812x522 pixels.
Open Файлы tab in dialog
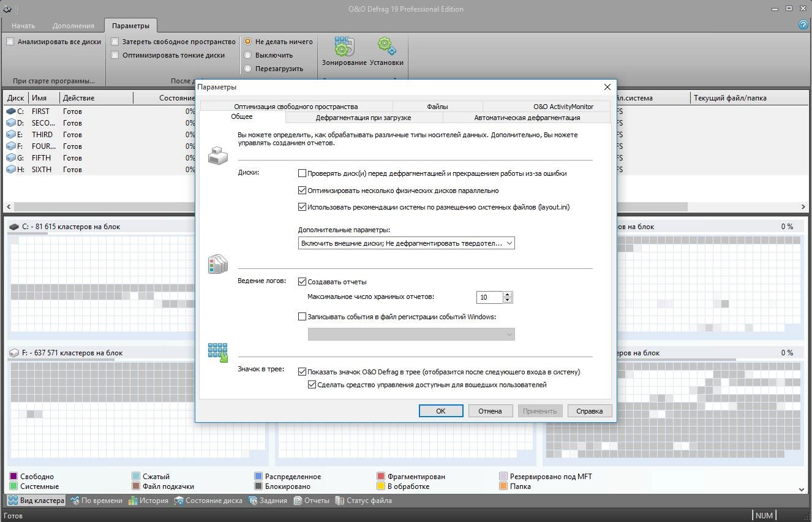[x=437, y=107]
